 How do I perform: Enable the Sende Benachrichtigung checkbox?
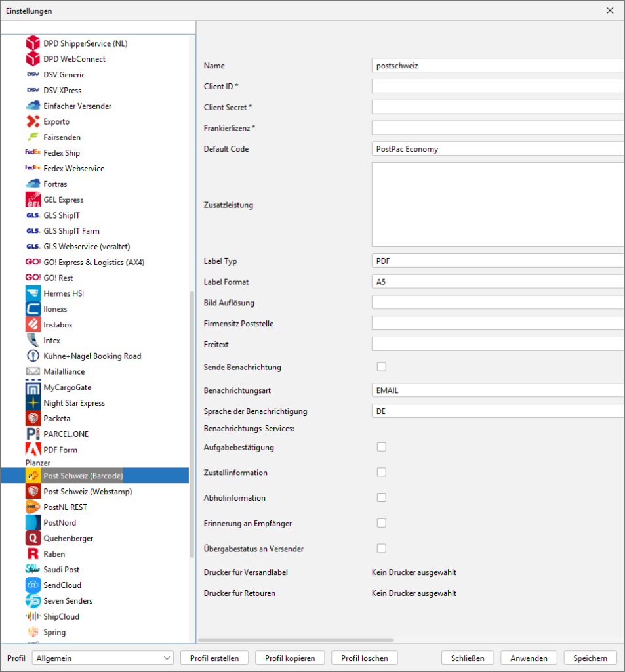pos(381,367)
